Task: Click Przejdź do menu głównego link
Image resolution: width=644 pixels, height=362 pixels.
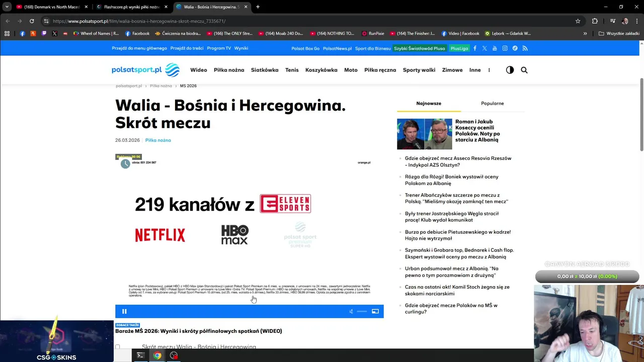Action: point(139,48)
